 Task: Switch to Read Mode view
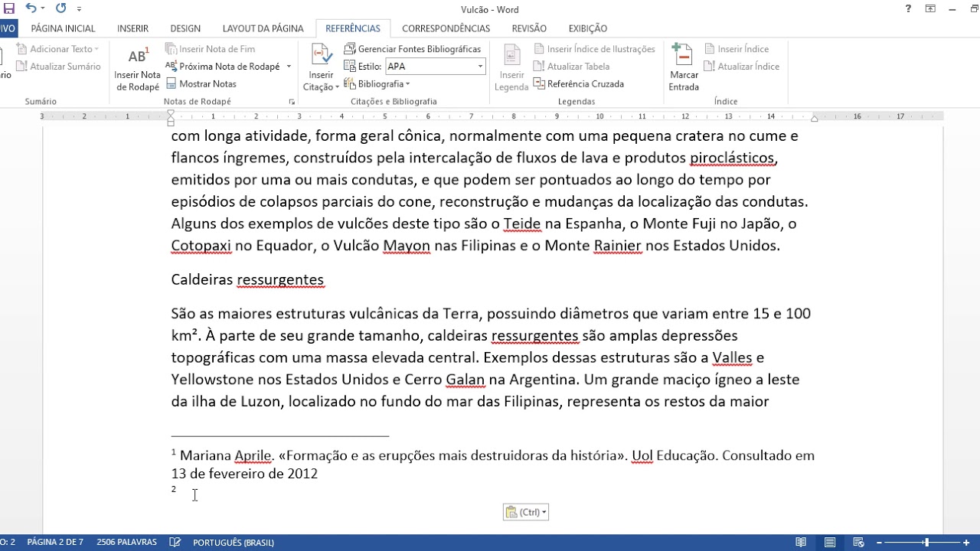(801, 543)
